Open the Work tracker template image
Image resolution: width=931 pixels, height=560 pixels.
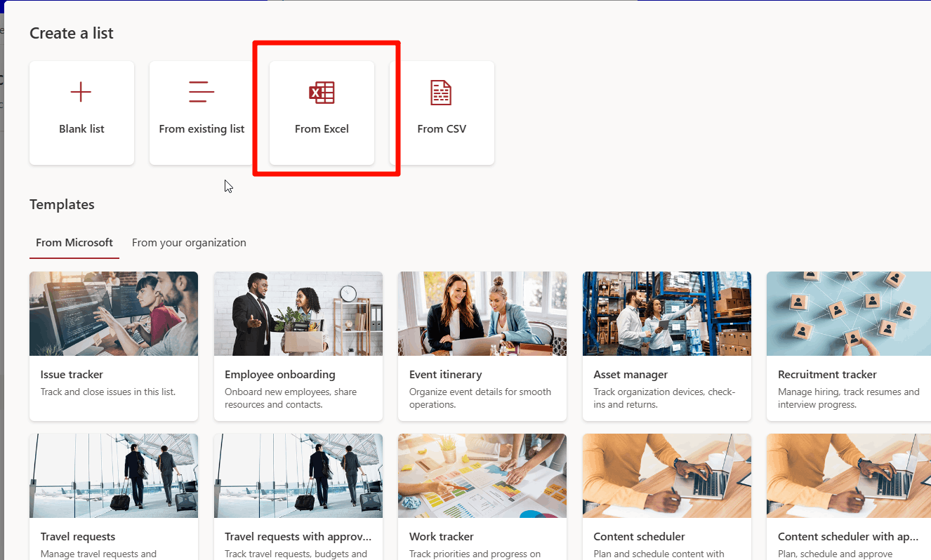(x=482, y=476)
